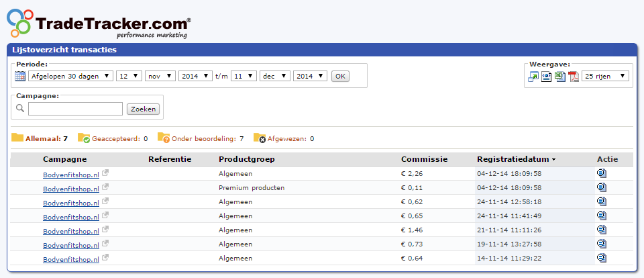
Task: Open list in new window icon
Action: (x=533, y=77)
